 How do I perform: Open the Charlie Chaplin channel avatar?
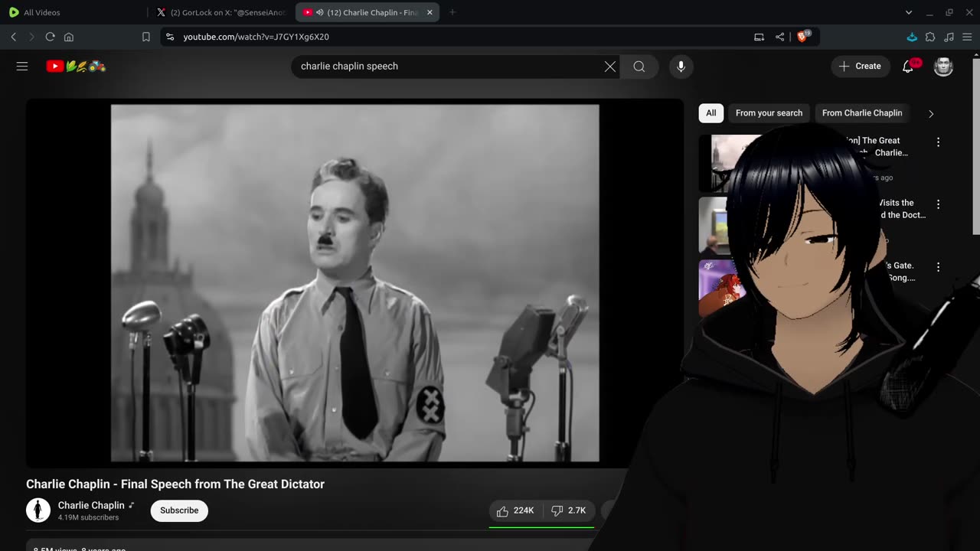(x=38, y=510)
